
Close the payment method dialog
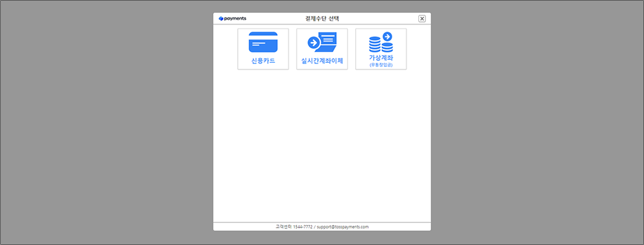tap(422, 19)
